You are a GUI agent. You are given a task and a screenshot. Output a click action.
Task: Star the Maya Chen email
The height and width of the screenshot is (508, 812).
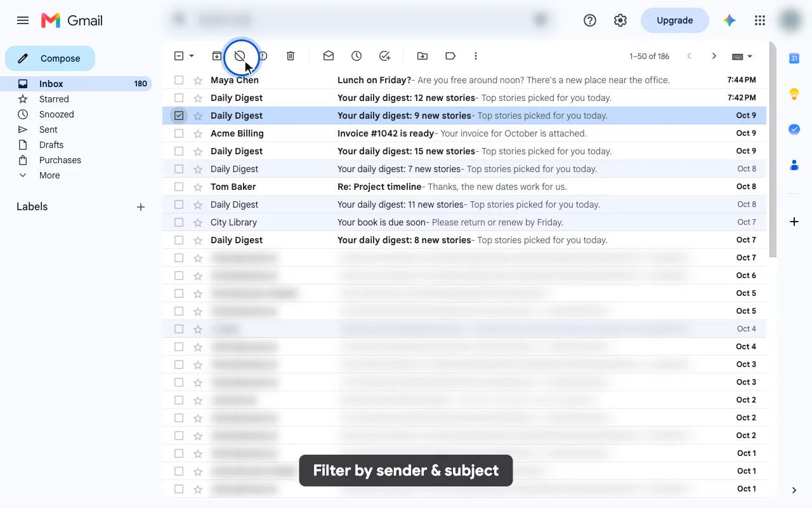(198, 80)
